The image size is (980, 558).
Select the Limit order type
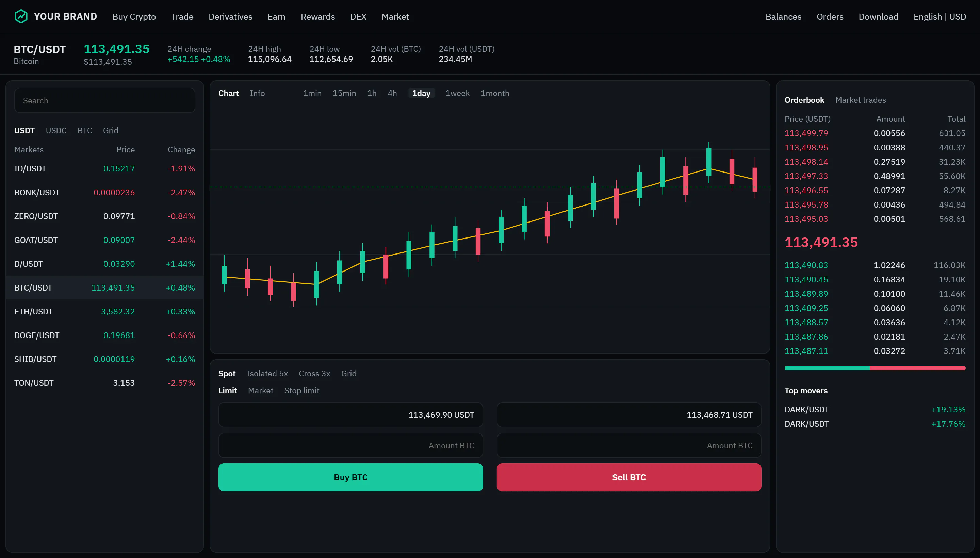228,391
